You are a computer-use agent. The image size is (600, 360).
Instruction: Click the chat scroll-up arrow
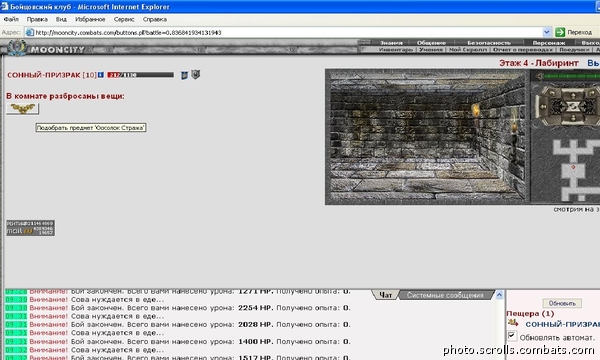499,295
